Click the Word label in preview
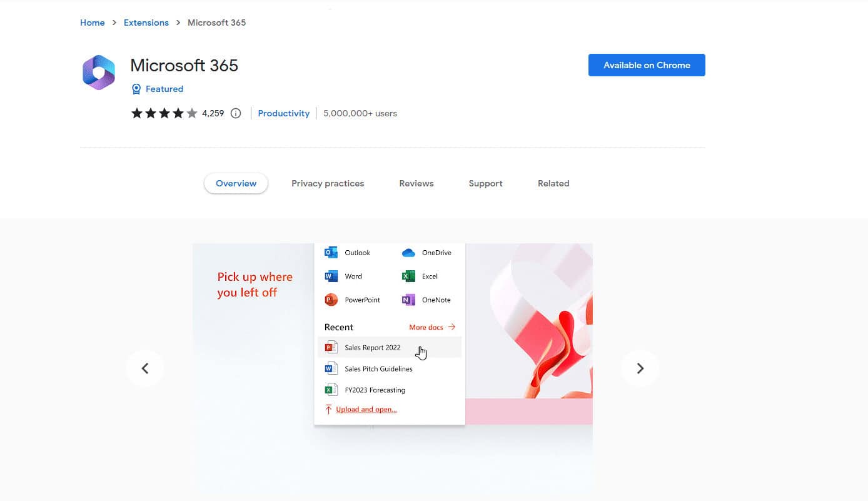The height and width of the screenshot is (501, 868). (x=353, y=276)
